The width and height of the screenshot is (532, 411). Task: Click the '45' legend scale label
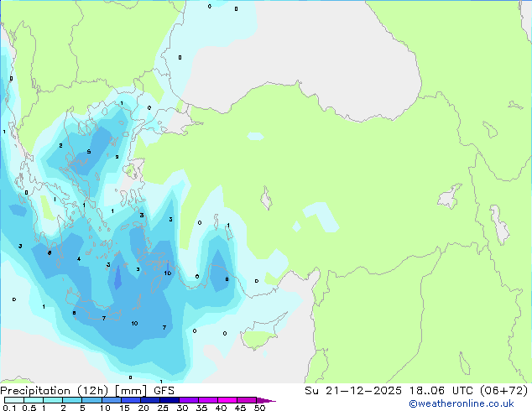[x=240, y=408]
